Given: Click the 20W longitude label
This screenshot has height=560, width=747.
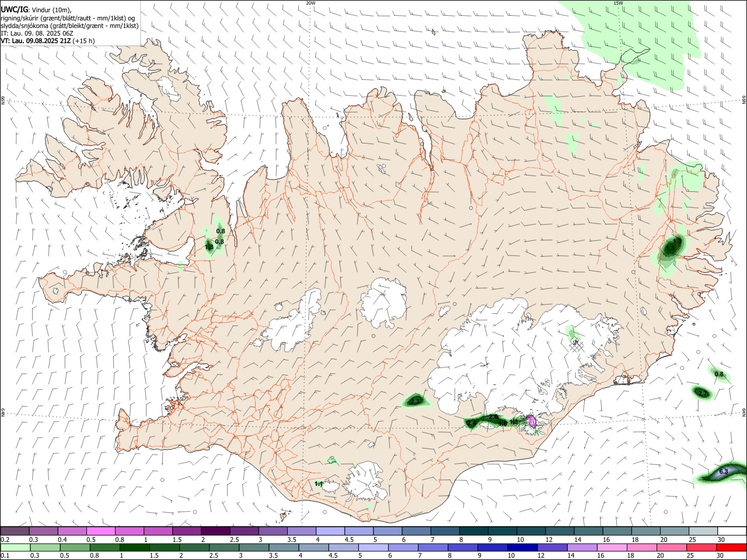Looking at the screenshot, I should [x=310, y=3].
